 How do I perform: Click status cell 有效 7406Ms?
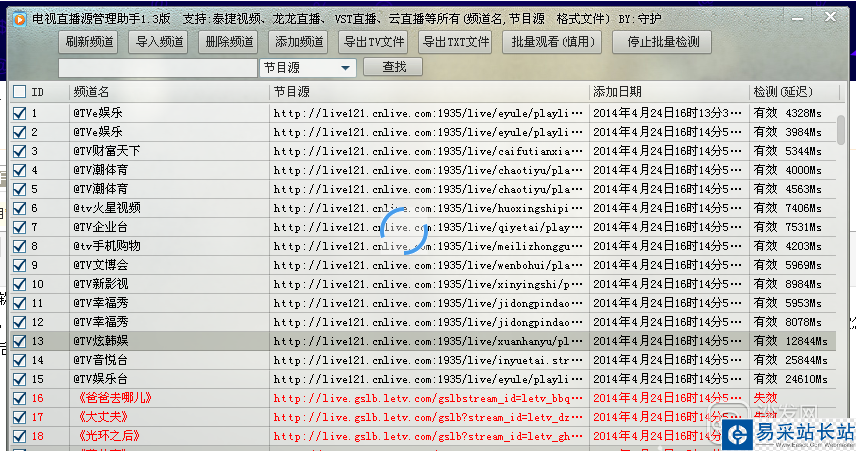click(x=787, y=208)
